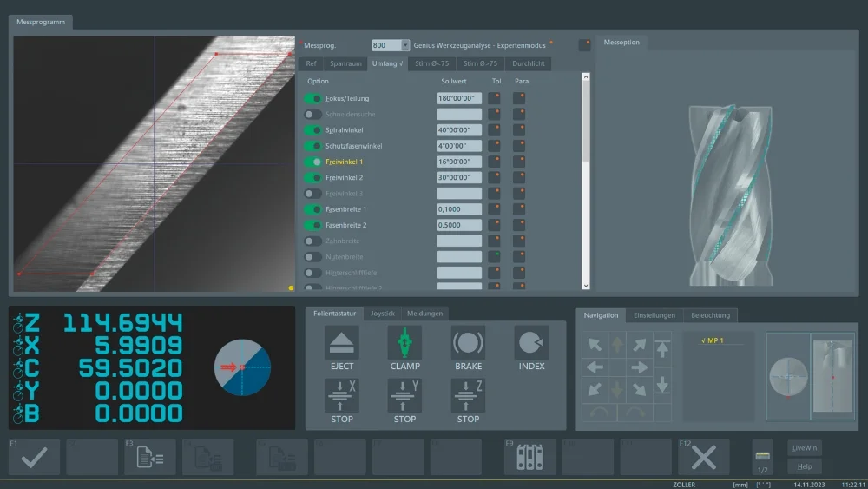Image resolution: width=868 pixels, height=489 pixels.
Task: Click the LiveWin button
Action: coord(805,448)
